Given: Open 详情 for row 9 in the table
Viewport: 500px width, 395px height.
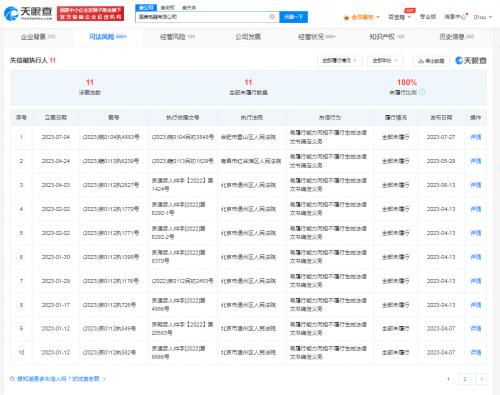Looking at the screenshot, I should click(476, 328).
